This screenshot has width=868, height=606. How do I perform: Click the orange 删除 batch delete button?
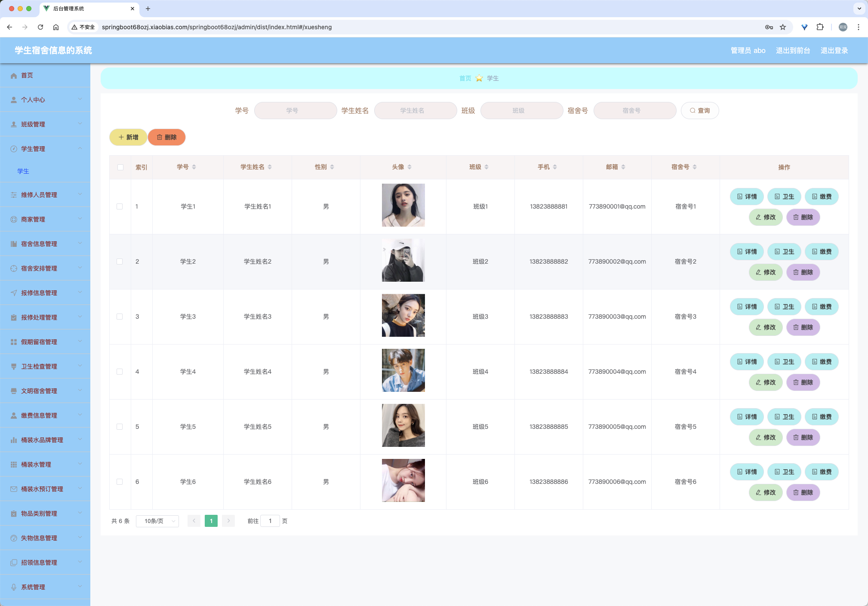click(x=166, y=137)
